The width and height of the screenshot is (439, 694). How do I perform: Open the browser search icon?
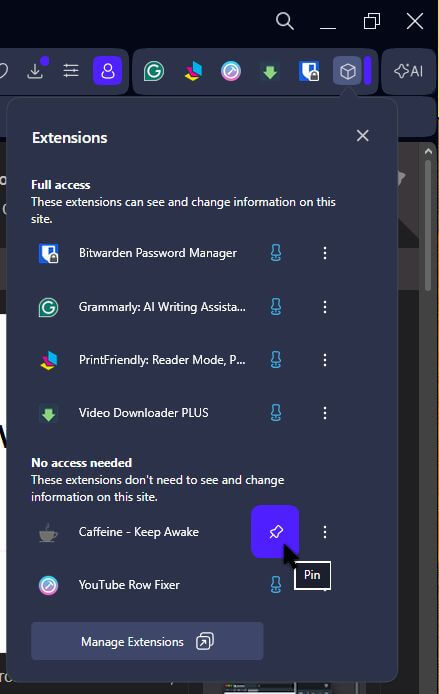(x=285, y=21)
